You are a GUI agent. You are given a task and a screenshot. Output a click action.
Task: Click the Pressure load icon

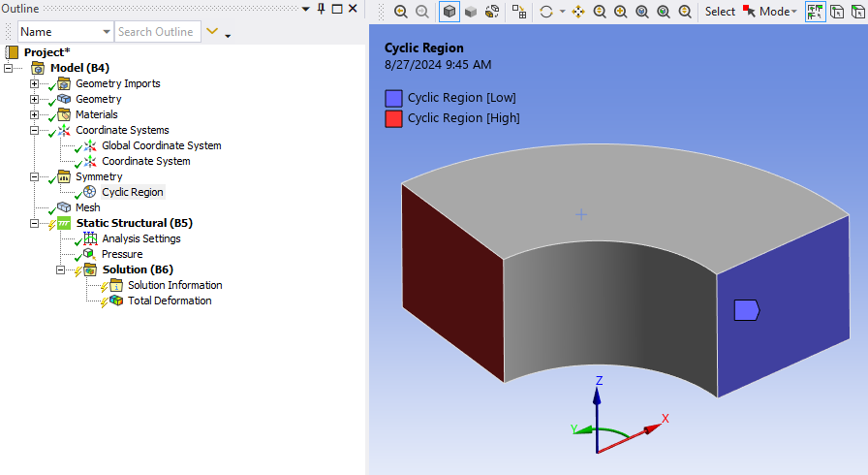[90, 254]
